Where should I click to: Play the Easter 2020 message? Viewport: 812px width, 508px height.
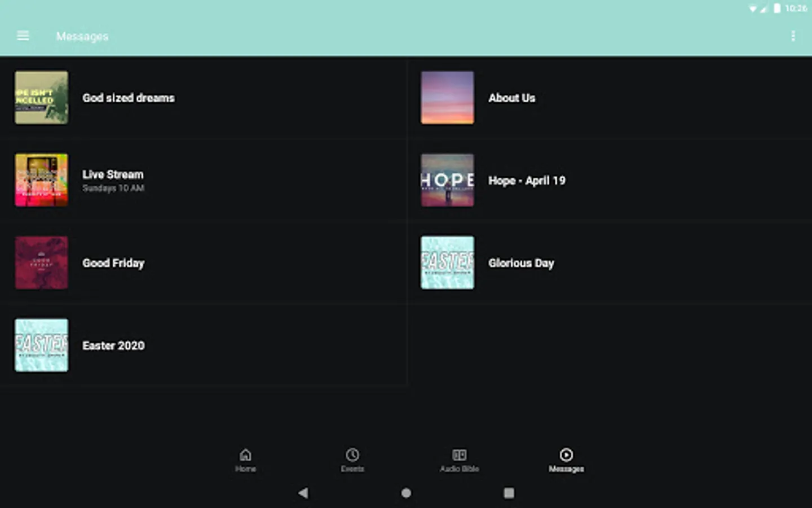pyautogui.click(x=113, y=345)
